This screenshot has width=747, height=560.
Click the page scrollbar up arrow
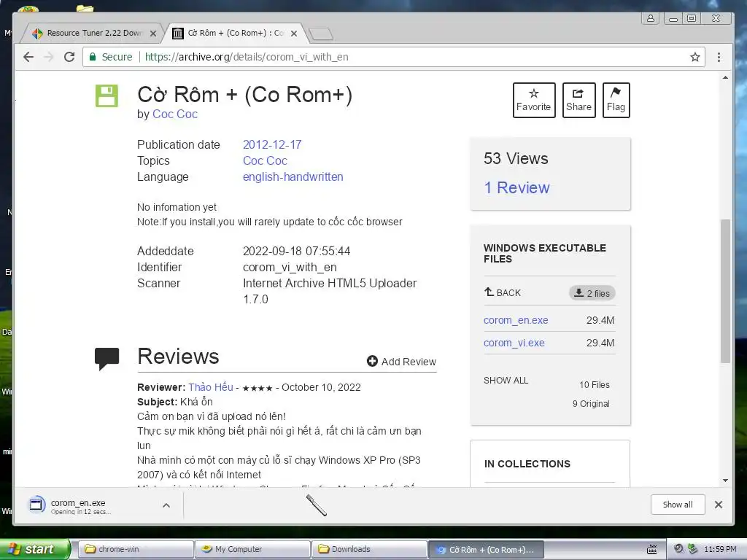click(725, 77)
